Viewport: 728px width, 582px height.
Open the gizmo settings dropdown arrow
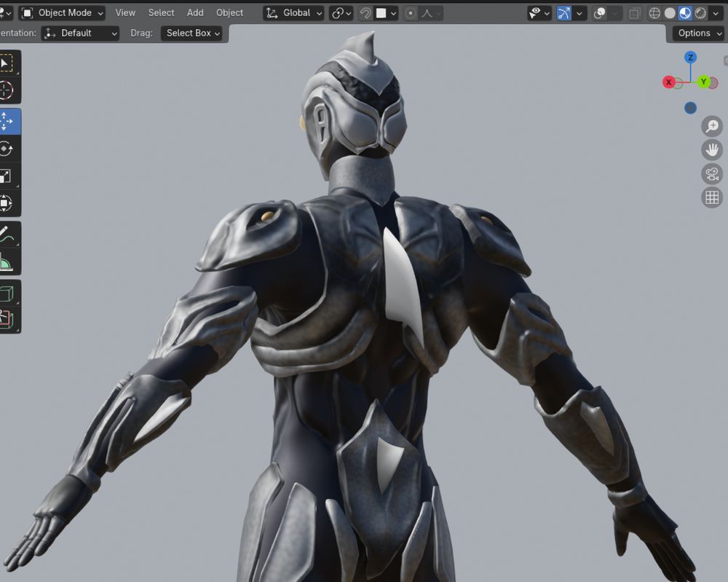579,13
